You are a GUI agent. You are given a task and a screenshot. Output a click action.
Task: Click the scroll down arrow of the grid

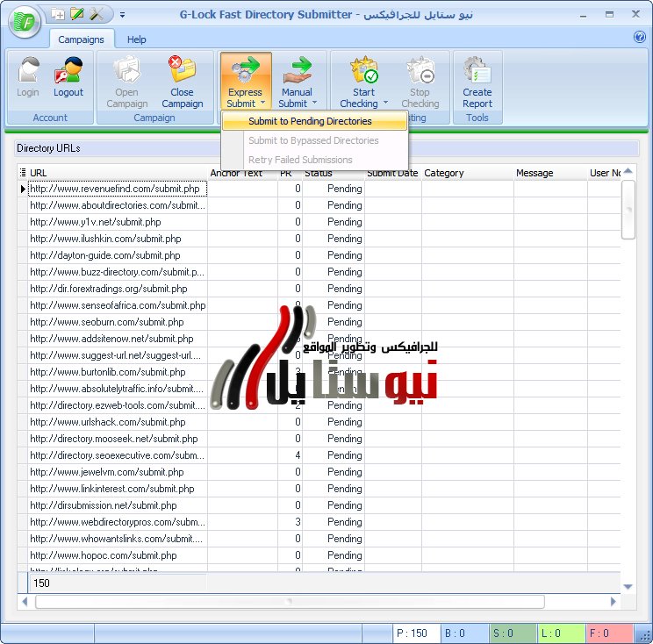click(628, 587)
